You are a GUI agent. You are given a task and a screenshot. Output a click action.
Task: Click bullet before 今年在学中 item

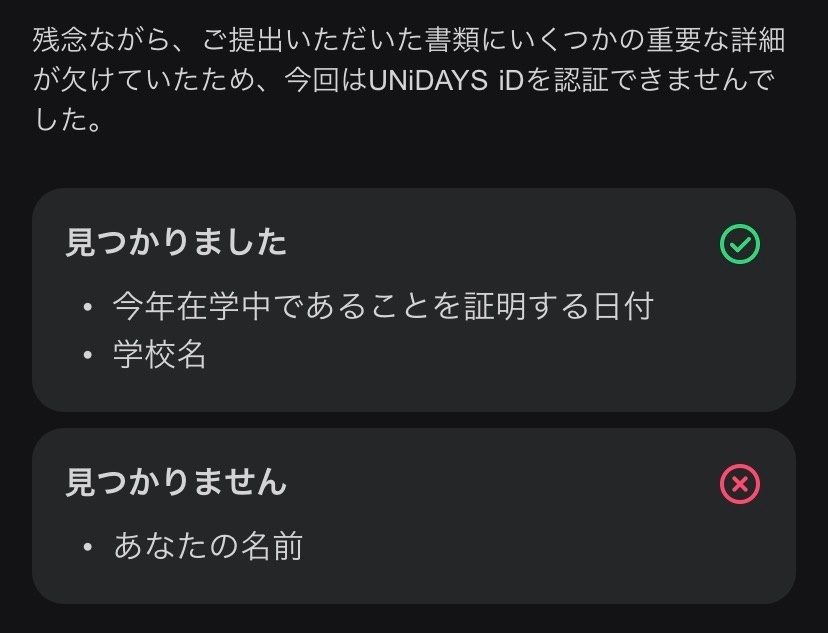(88, 307)
